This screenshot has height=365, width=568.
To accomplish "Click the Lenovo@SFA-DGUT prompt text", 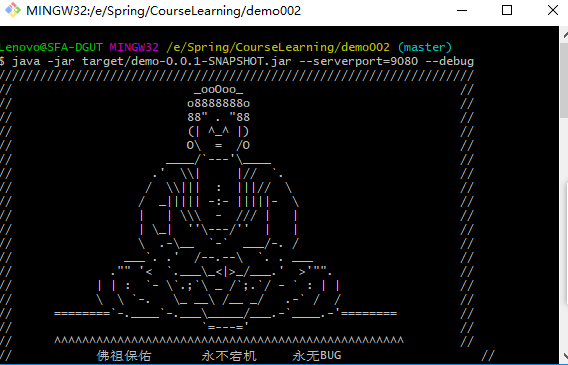I will (x=51, y=47).
